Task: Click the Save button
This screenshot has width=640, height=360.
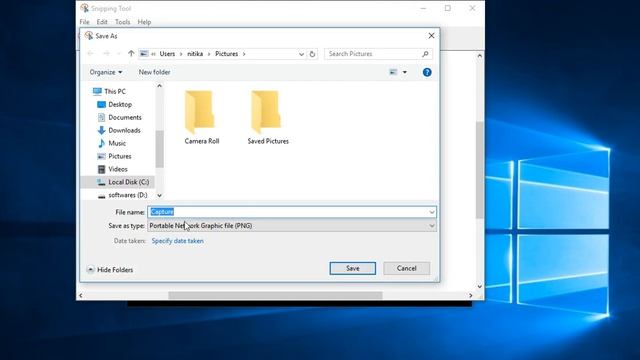Action: 353,269
